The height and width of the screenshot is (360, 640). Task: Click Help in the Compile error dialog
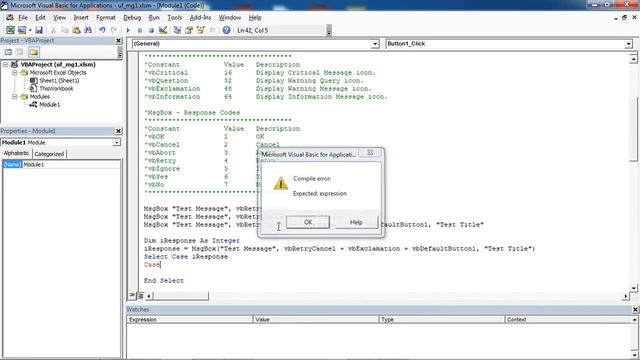point(356,222)
